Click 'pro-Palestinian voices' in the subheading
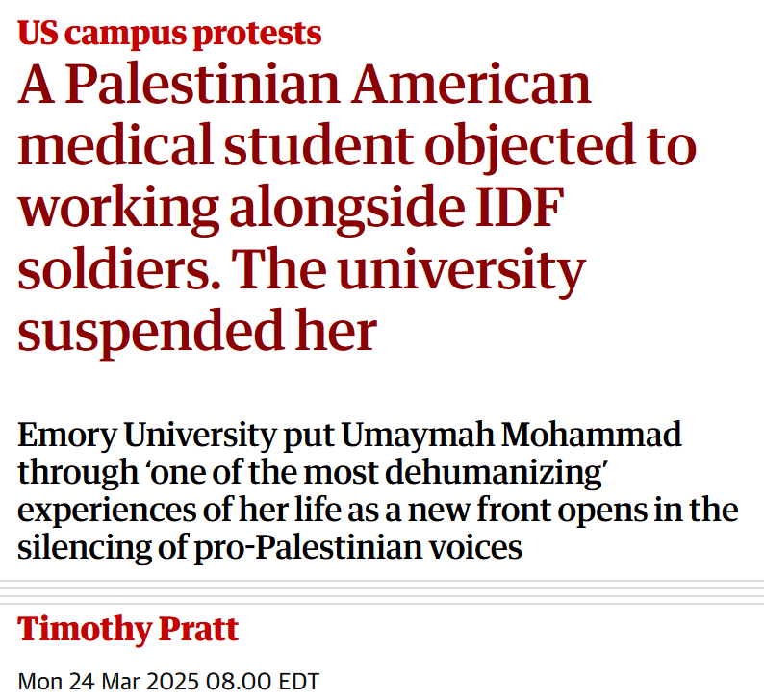The width and height of the screenshot is (764, 700). coord(358,548)
